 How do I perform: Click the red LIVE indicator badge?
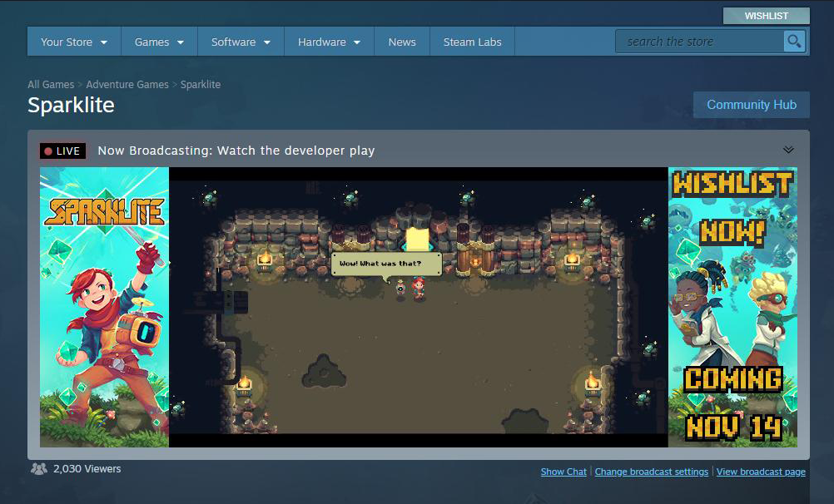[62, 151]
